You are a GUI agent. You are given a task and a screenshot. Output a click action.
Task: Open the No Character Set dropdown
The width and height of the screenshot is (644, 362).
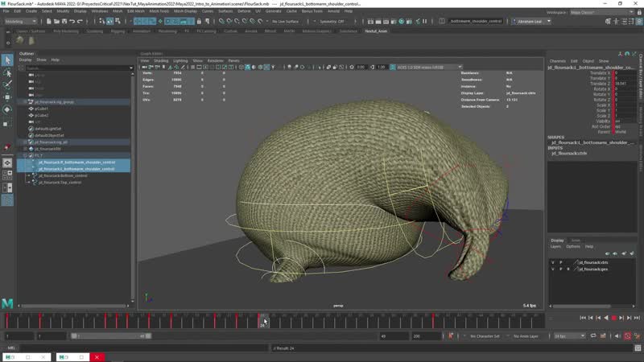click(x=487, y=336)
